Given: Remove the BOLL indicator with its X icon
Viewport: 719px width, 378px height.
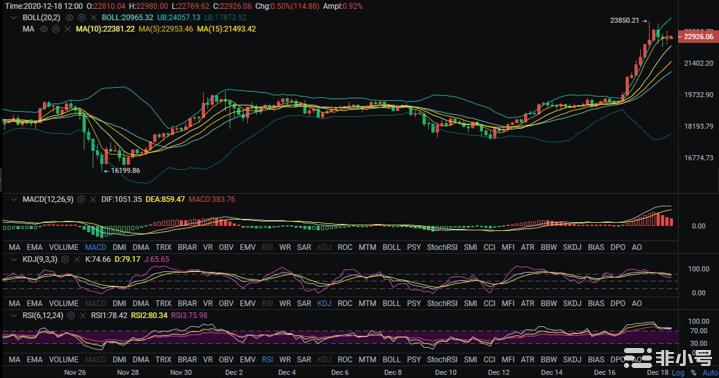Looking at the screenshot, I should (x=94, y=17).
